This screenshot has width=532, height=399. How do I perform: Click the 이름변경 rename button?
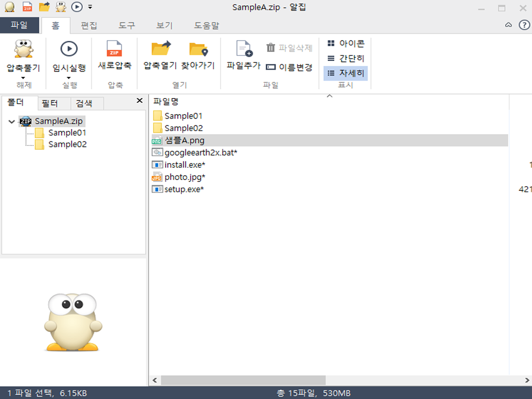click(x=289, y=67)
